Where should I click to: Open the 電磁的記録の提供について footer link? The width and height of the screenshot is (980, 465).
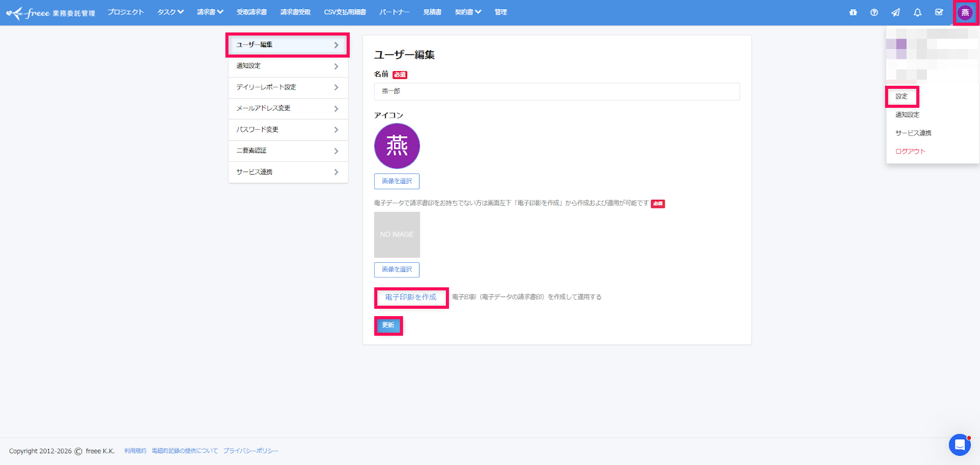185,451
